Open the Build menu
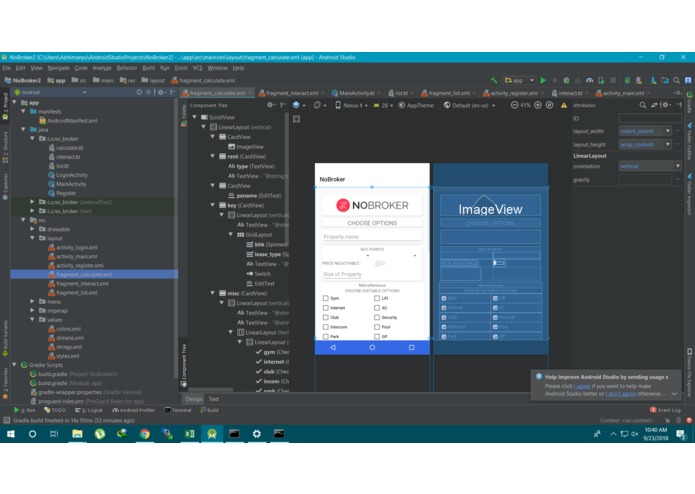The height and width of the screenshot is (494, 695). 148,68
